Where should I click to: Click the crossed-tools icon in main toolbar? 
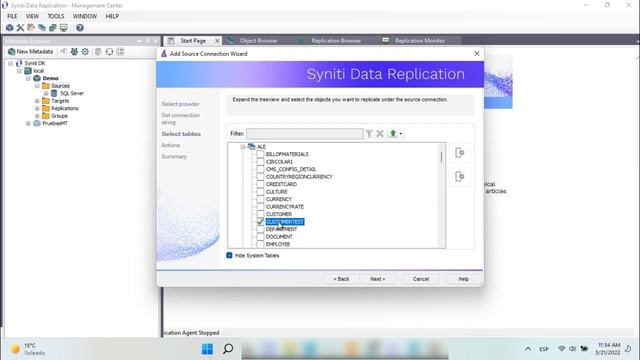click(20, 28)
